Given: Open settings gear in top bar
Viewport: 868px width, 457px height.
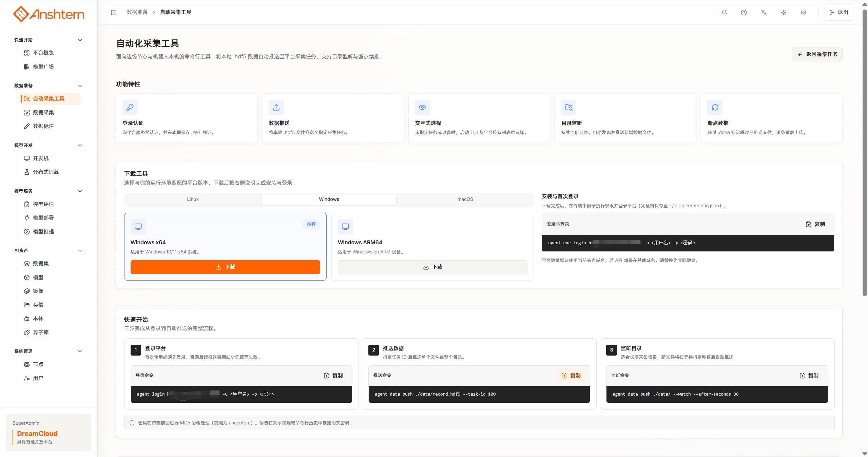Looking at the screenshot, I should pyautogui.click(x=803, y=13).
